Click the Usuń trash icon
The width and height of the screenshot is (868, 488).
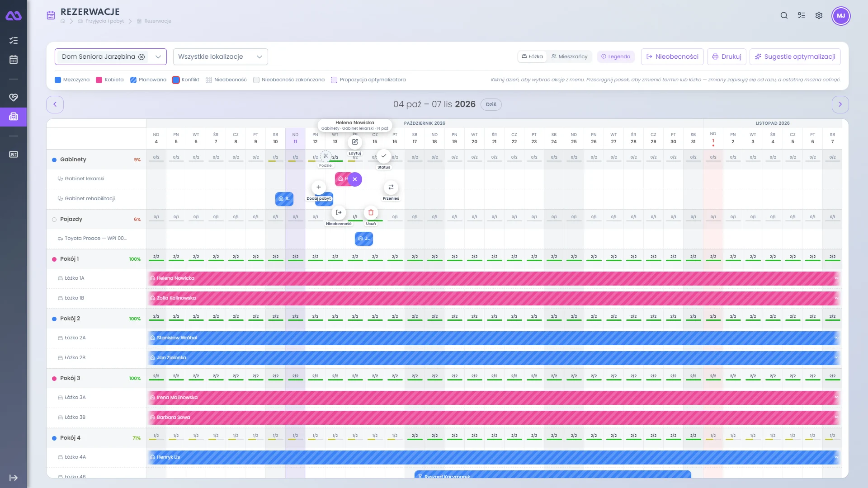point(371,212)
